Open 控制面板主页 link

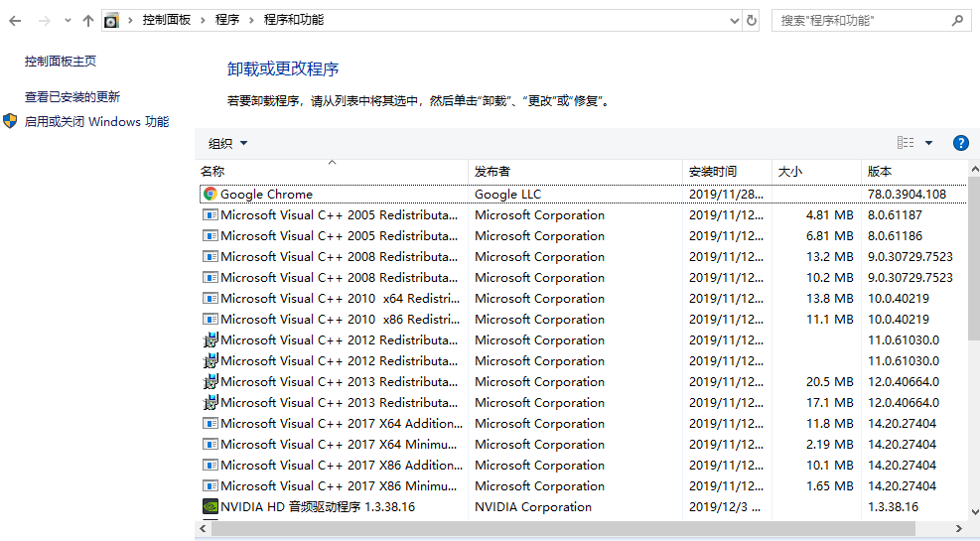[x=61, y=61]
